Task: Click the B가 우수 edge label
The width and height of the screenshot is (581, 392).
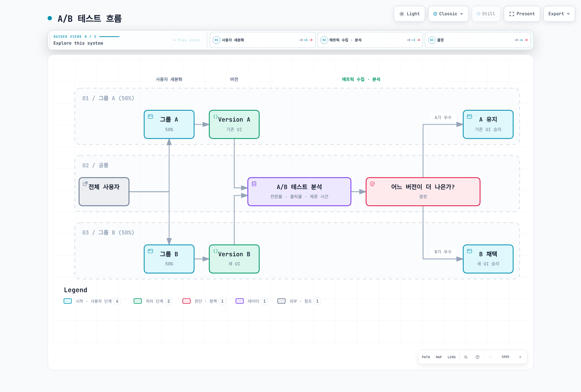Action: coord(443,252)
